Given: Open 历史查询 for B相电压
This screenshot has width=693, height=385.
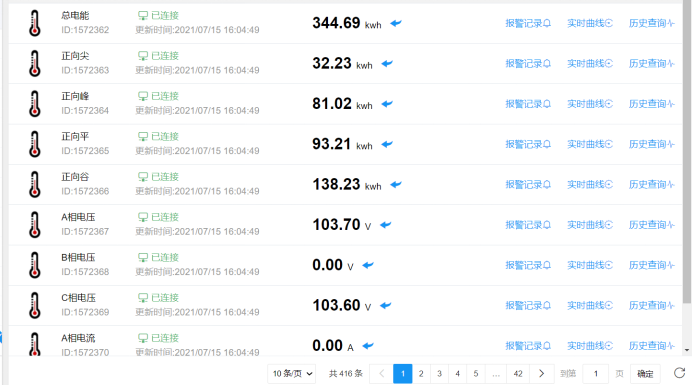Looking at the screenshot, I should [x=652, y=265].
